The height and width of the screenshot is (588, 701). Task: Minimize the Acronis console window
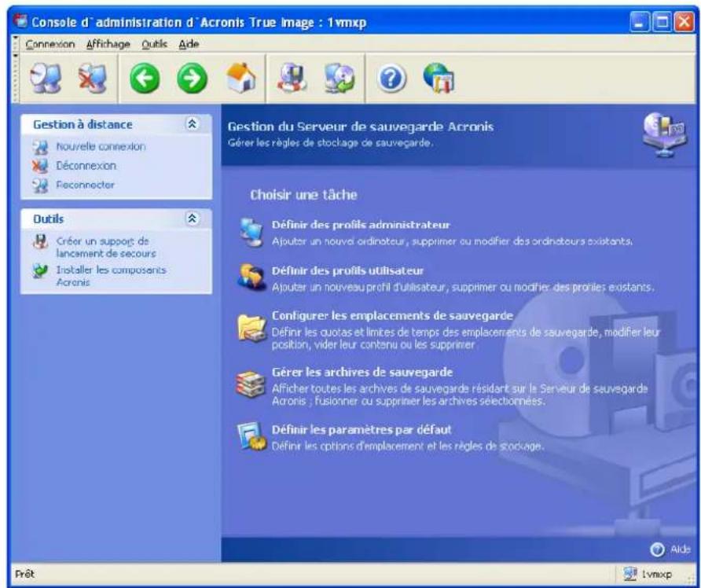[639, 22]
